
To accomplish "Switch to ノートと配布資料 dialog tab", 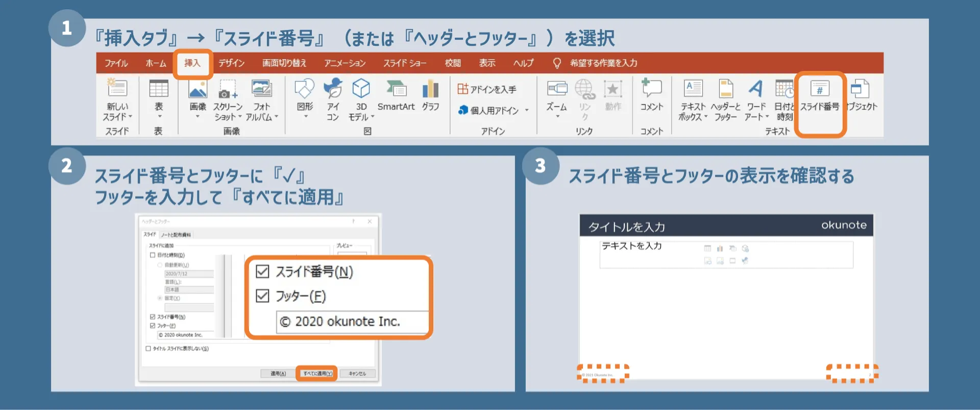I will pyautogui.click(x=176, y=235).
